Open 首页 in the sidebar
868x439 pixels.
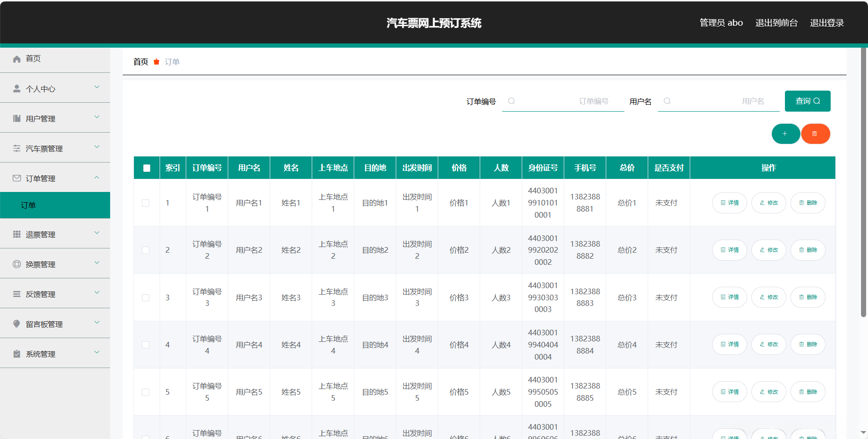tap(55, 59)
